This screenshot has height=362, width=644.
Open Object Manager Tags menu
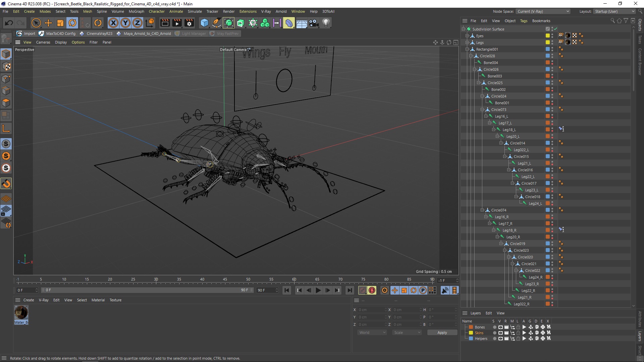coord(524,21)
